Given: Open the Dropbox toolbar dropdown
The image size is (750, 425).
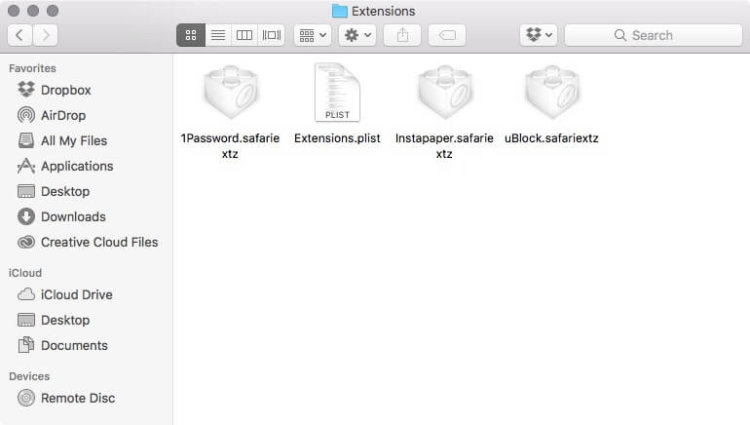Looking at the screenshot, I should click(539, 35).
